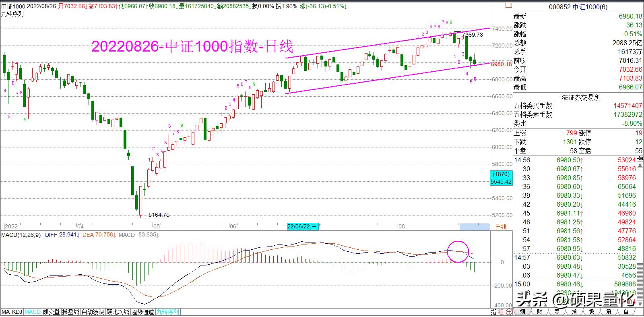The width and height of the screenshot is (644, 317).
Task: Click the MACD -83.635 value
Action: pyautogui.click(x=138, y=235)
